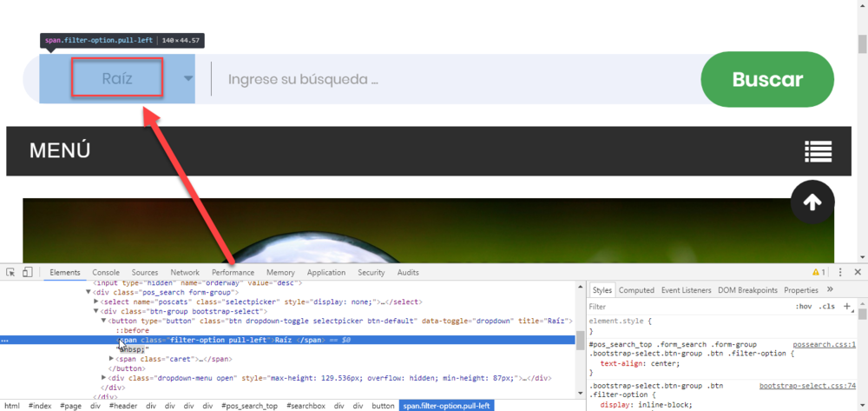This screenshot has width=868, height=411.
Task: Open the DevTools three-dot menu
Action: 840,272
